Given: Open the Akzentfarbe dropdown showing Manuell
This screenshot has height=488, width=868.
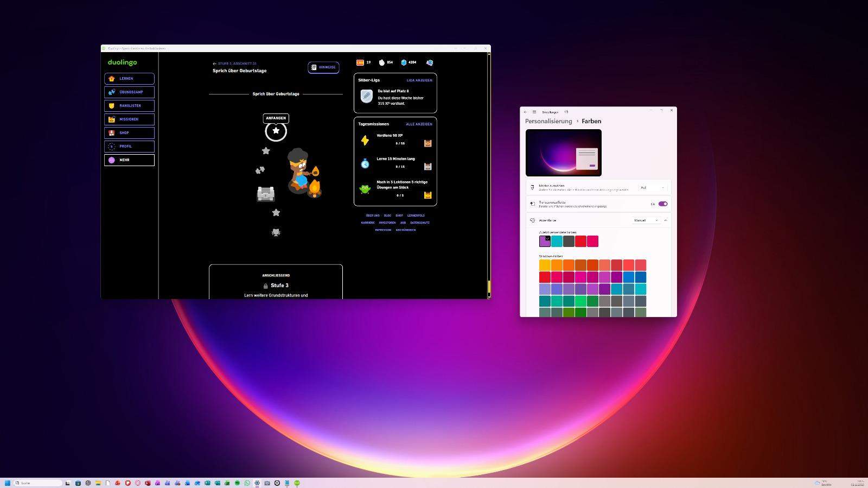Looking at the screenshot, I should click(647, 220).
